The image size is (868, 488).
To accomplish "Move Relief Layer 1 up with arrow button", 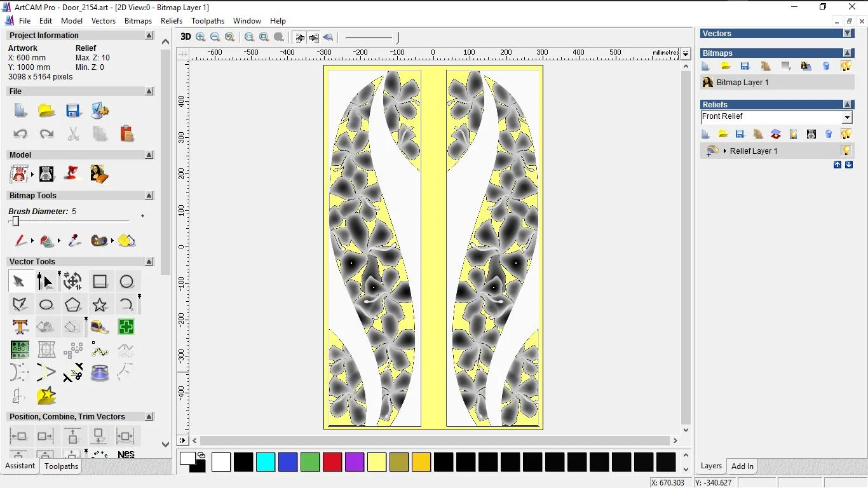I will [x=837, y=165].
